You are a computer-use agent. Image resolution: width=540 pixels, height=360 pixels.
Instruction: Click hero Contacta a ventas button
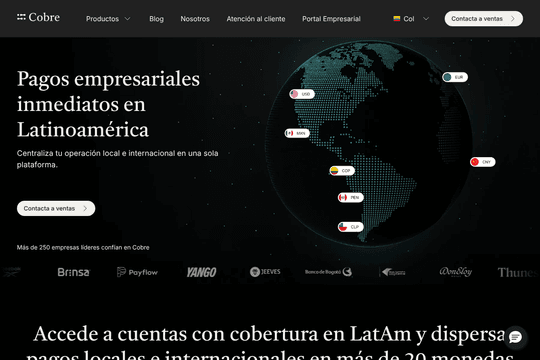coord(56,208)
